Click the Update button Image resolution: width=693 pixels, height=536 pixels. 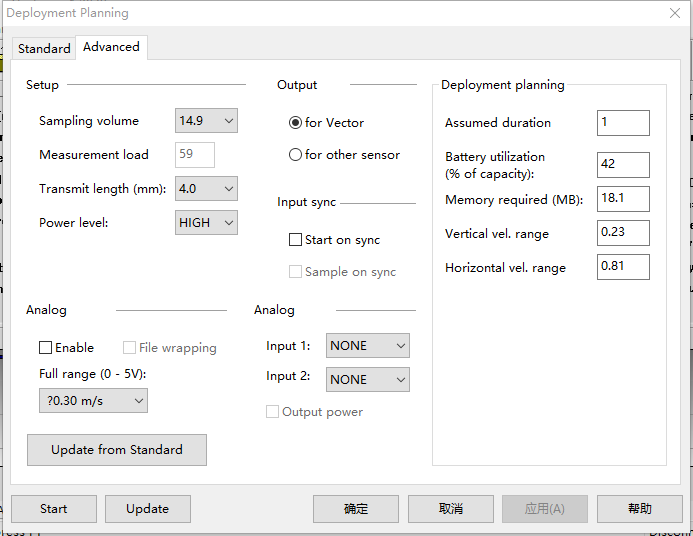coord(147,509)
